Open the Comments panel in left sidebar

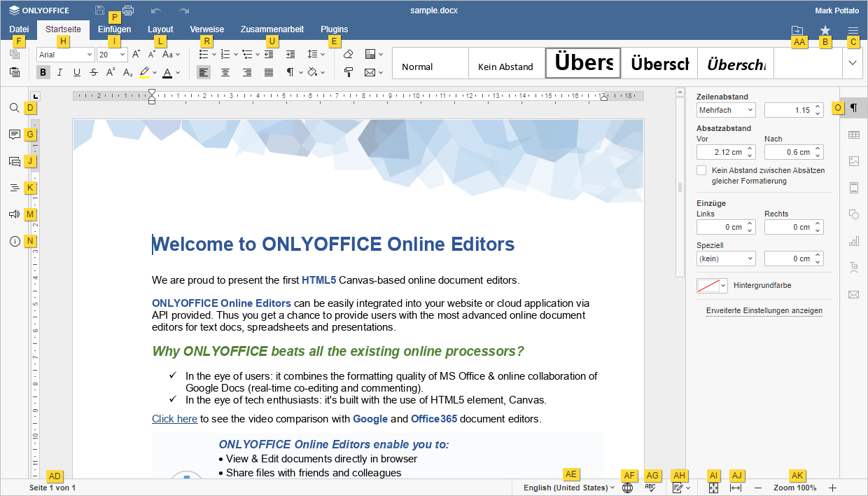coord(14,135)
